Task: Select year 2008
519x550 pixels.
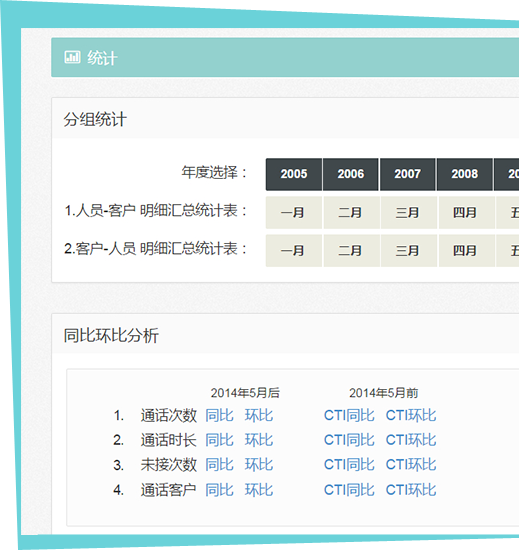Action: coord(465,174)
